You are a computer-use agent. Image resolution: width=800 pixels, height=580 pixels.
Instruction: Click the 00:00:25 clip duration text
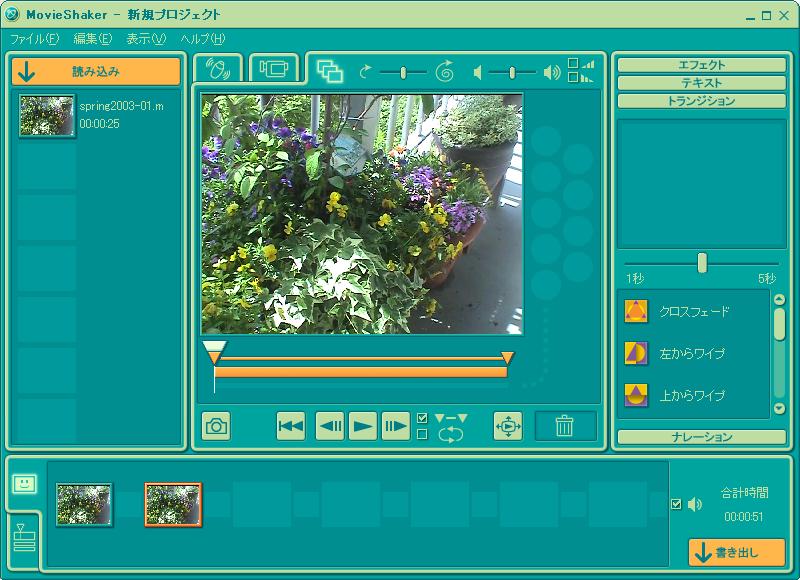click(99, 123)
